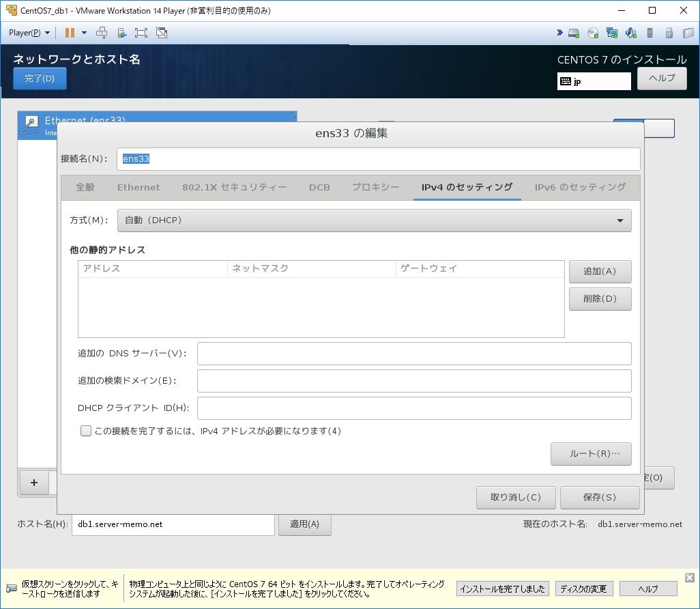The image size is (700, 609).
Task: Click the hard disk device icon
Action: 574,33
